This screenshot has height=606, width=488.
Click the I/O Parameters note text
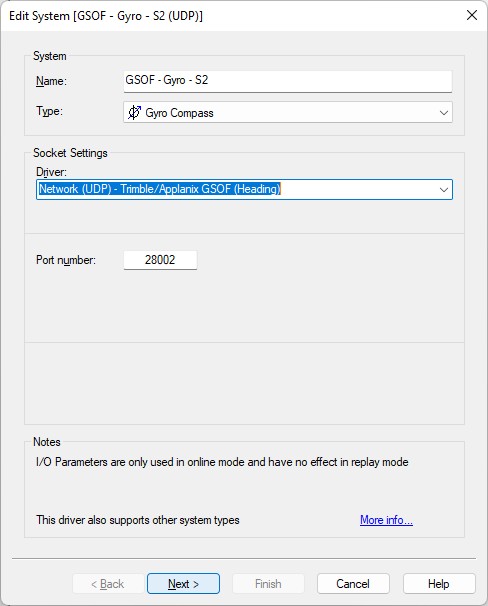(x=222, y=462)
